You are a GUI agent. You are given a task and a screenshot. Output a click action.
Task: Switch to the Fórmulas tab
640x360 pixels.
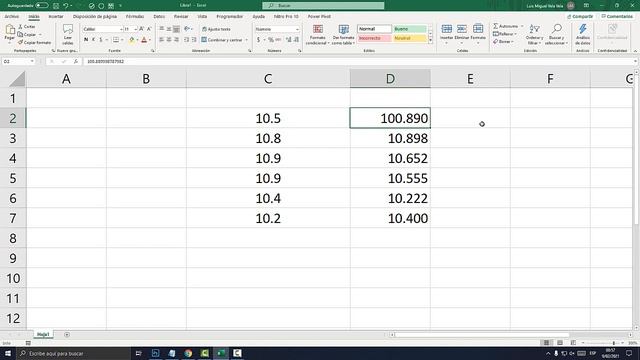(135, 16)
